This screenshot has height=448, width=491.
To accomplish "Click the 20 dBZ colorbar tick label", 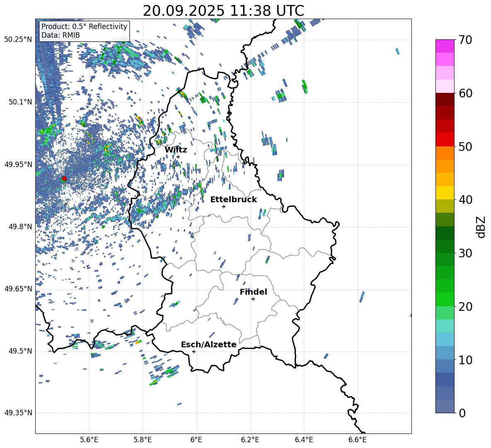I will [x=465, y=306].
